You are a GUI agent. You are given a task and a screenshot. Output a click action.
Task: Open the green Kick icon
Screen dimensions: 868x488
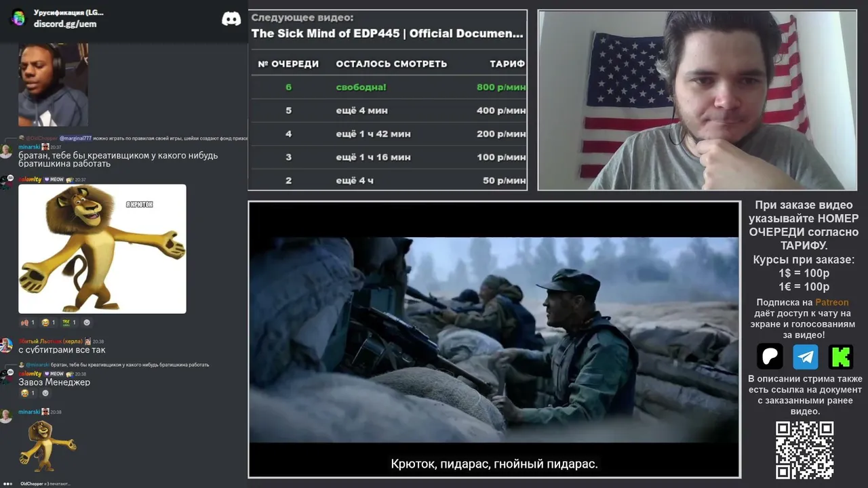(x=841, y=357)
